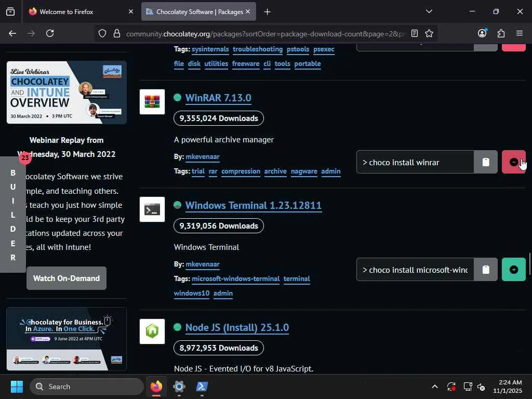Open Chocolatey for Business Azure banner

click(66, 339)
